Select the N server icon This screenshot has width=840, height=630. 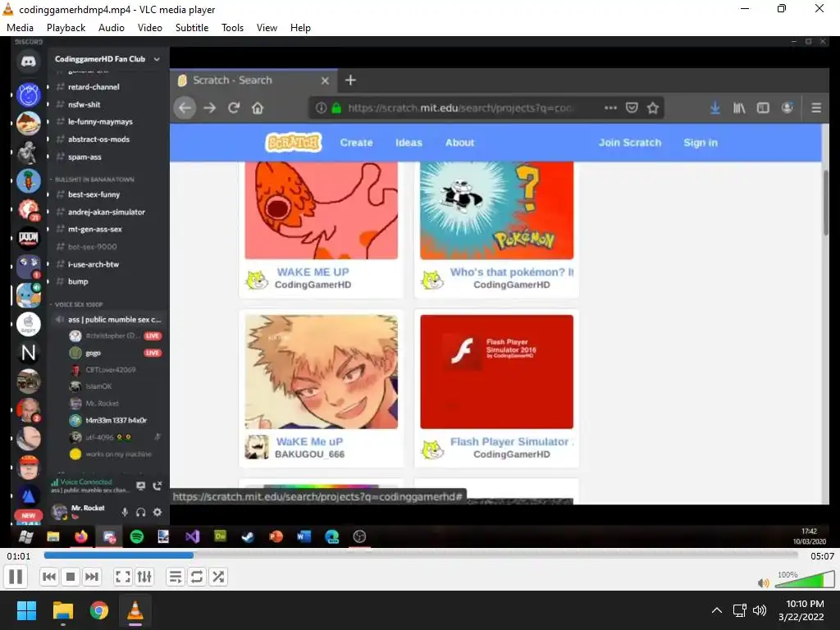pyautogui.click(x=29, y=353)
